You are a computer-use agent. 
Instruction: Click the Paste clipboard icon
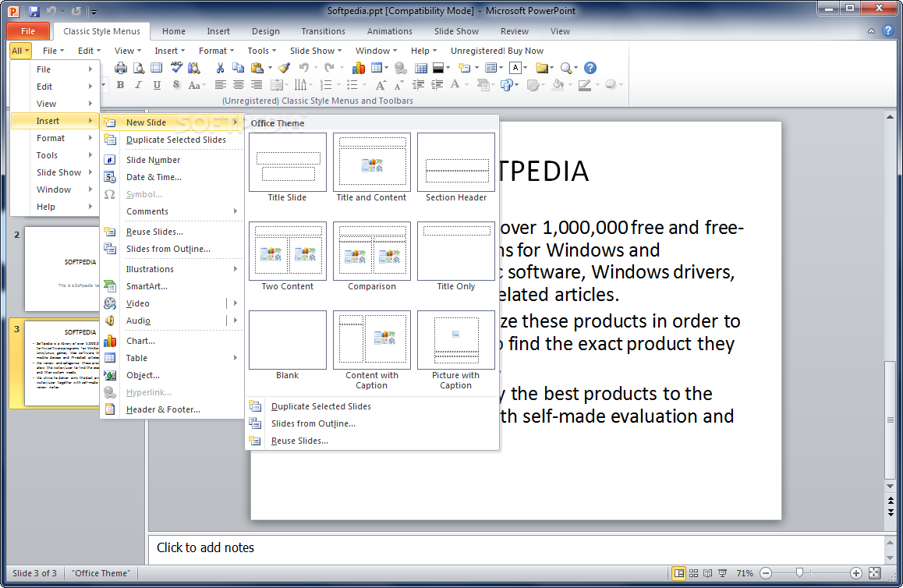[x=257, y=68]
